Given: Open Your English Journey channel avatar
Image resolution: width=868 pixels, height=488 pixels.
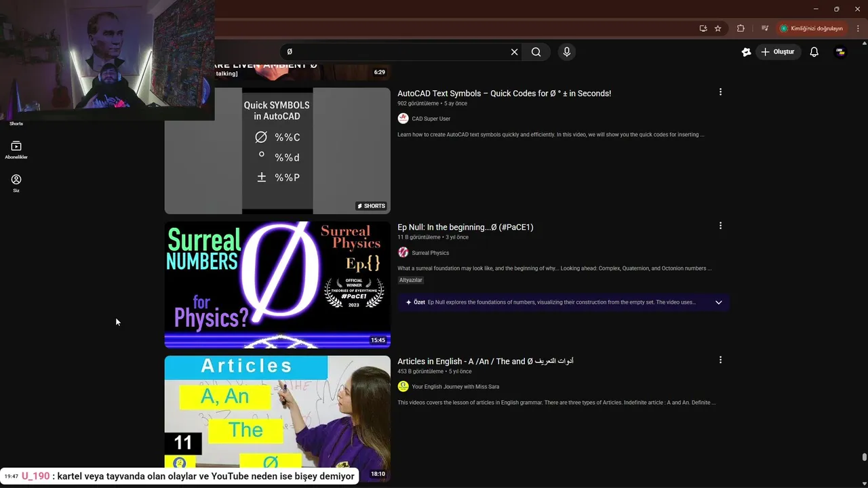Looking at the screenshot, I should (x=403, y=387).
